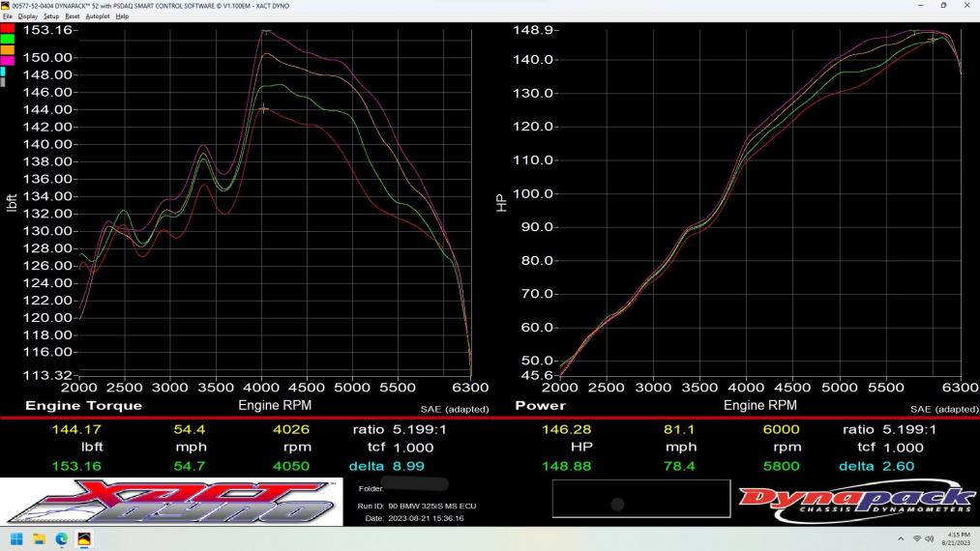
Task: Click the volume speaker tray icon
Action: click(929, 538)
